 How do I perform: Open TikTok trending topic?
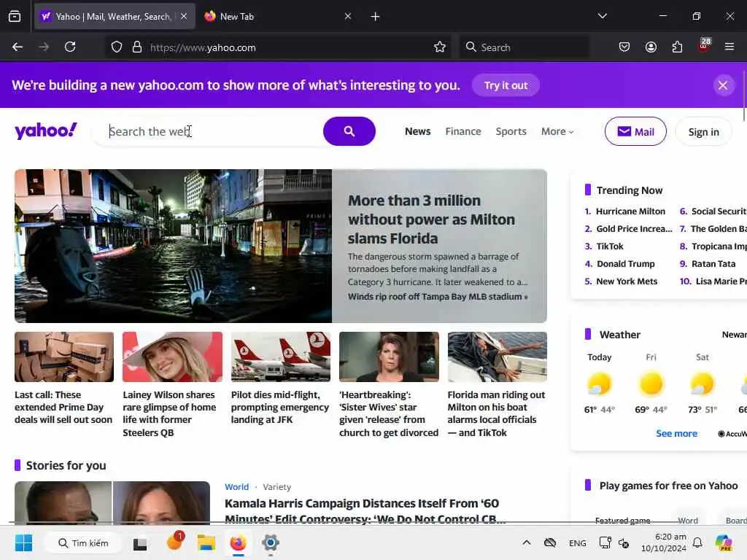coord(610,246)
